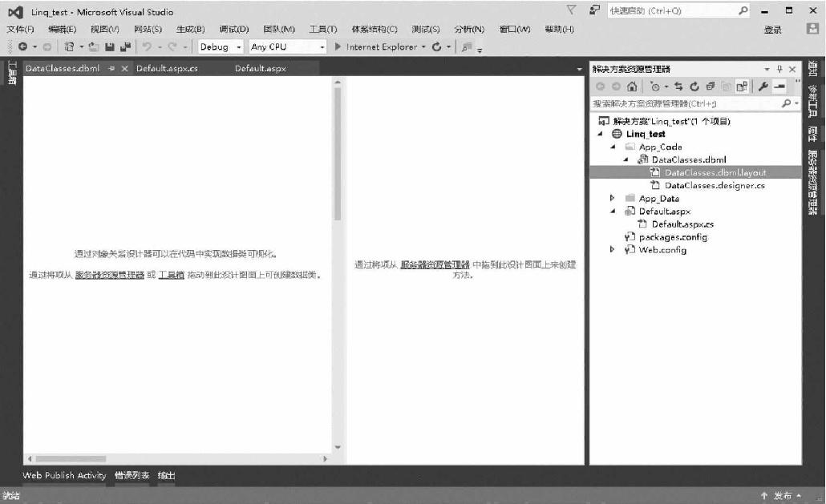Viewport: 826px width, 504px height.
Task: Click the Quick Launch magnifier icon
Action: (743, 10)
